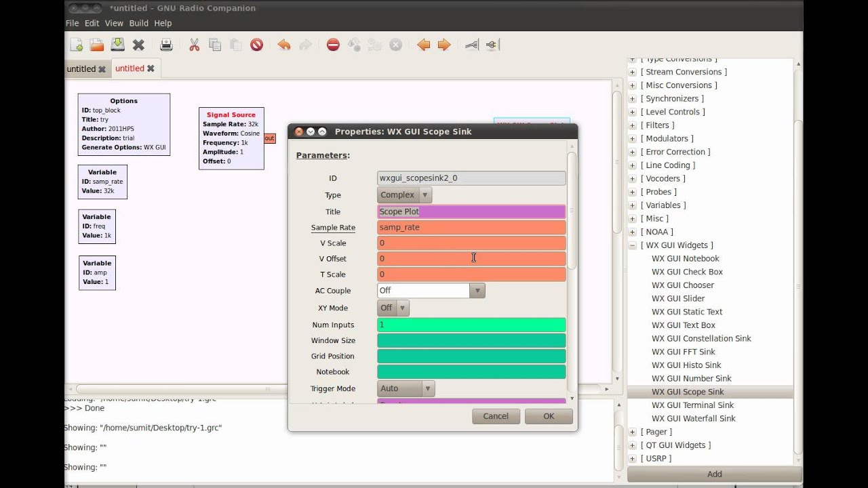The width and height of the screenshot is (868, 488).
Task: Open the Help menu
Action: (x=163, y=23)
